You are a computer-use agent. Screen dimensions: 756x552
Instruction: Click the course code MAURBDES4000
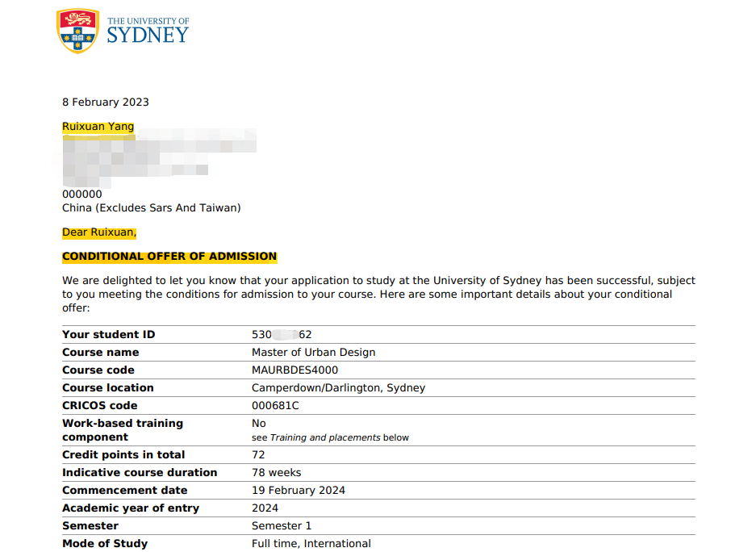(294, 370)
